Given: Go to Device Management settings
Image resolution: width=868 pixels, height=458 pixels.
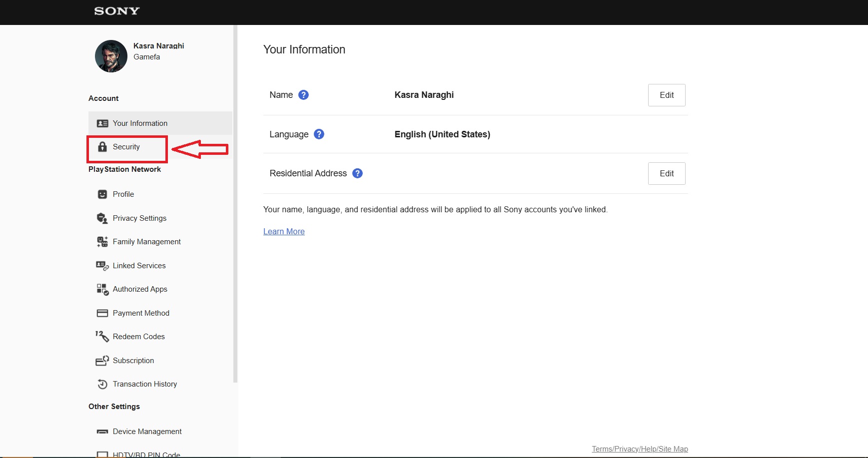Looking at the screenshot, I should click(x=147, y=432).
